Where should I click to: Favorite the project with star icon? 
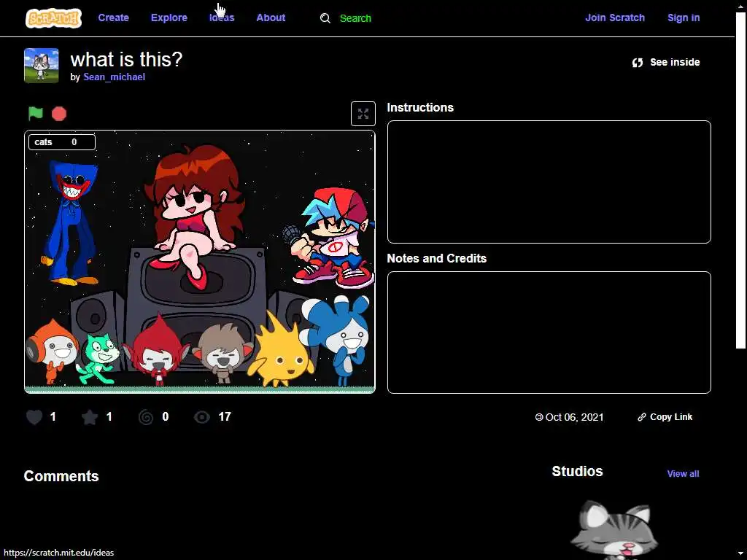click(90, 417)
